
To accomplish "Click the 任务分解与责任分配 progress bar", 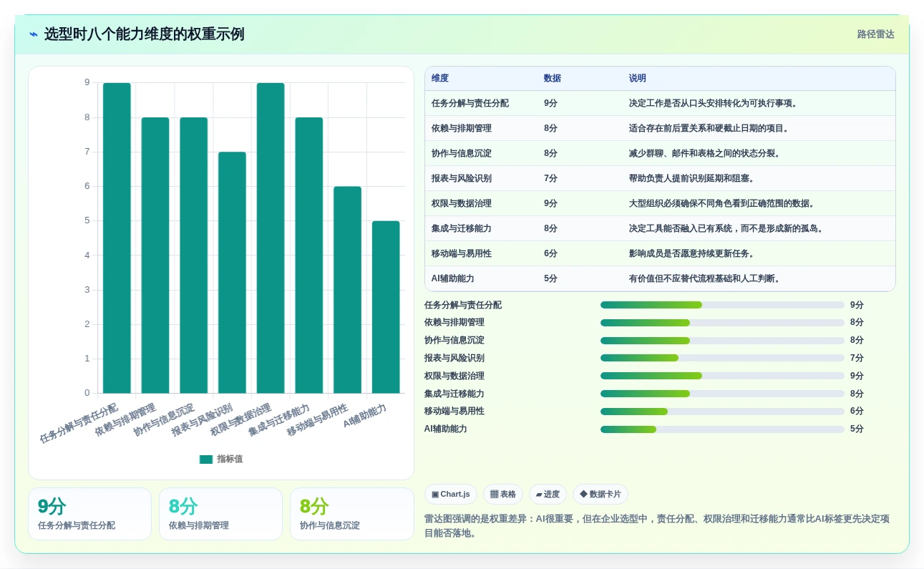I will 722,305.
